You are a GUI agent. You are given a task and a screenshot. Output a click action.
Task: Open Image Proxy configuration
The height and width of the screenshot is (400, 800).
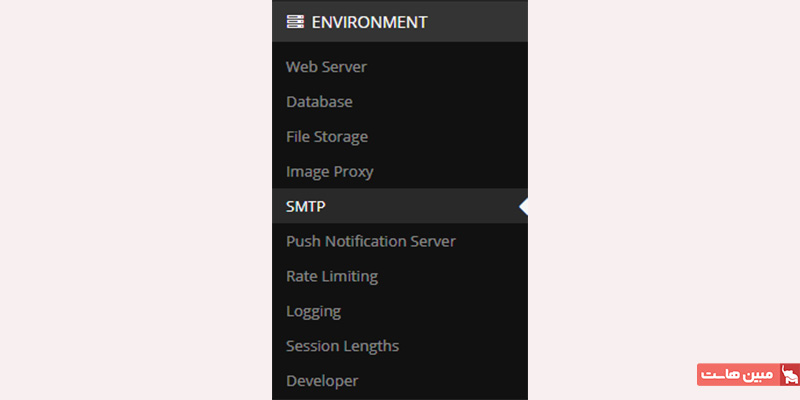330,172
